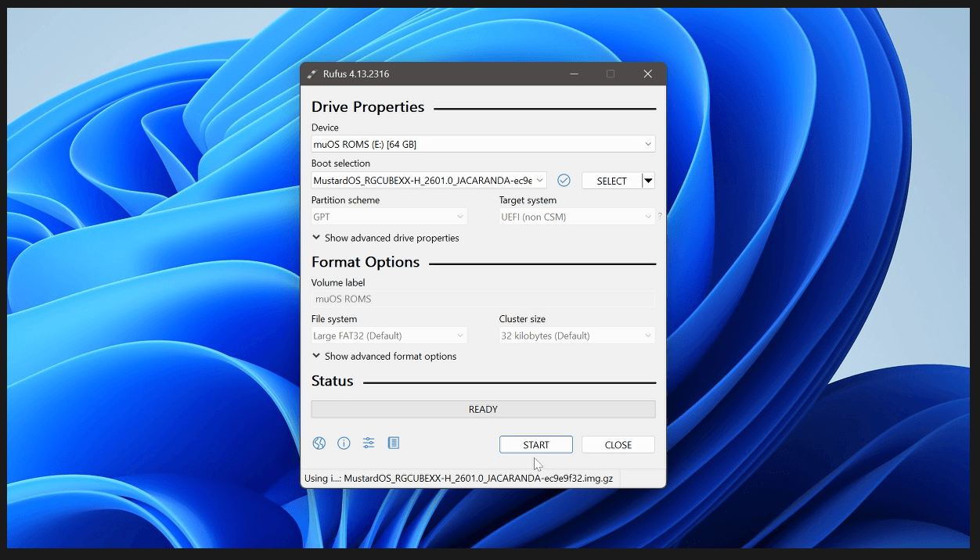Open the Target system UEFI dropdown
This screenshot has width=980, height=560.
coord(577,217)
